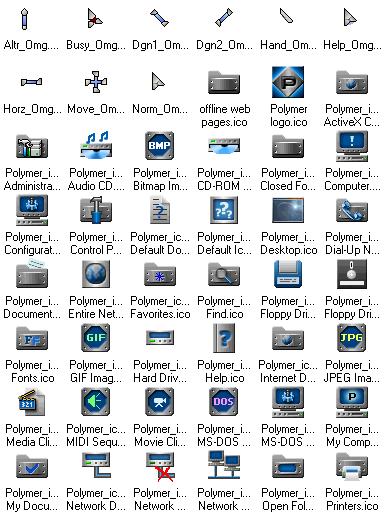Select the Polymer Network Drive icon
Screen dimensions: 391x513
pyautogui.click(x=96, y=465)
